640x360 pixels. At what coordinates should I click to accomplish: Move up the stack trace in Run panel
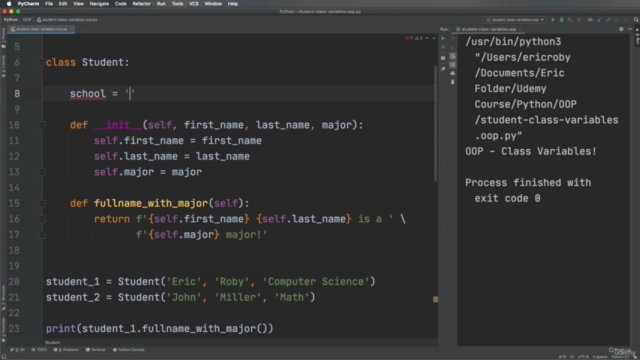click(x=453, y=38)
